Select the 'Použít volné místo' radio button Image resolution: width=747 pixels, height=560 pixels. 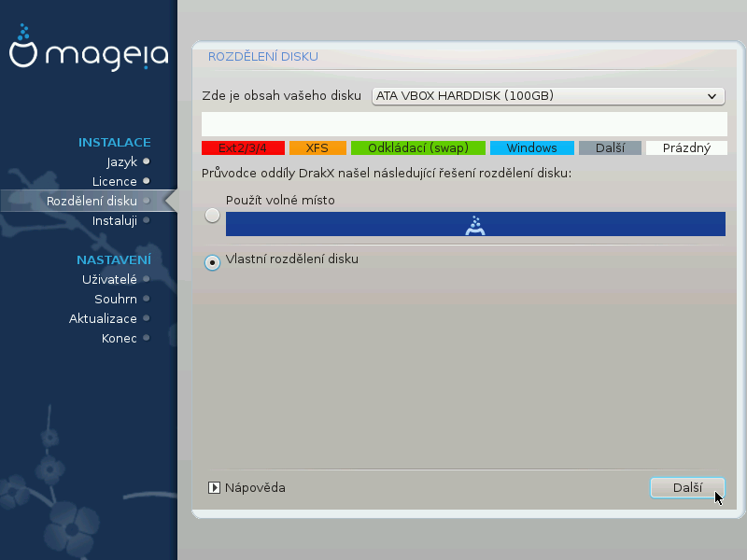tap(212, 216)
